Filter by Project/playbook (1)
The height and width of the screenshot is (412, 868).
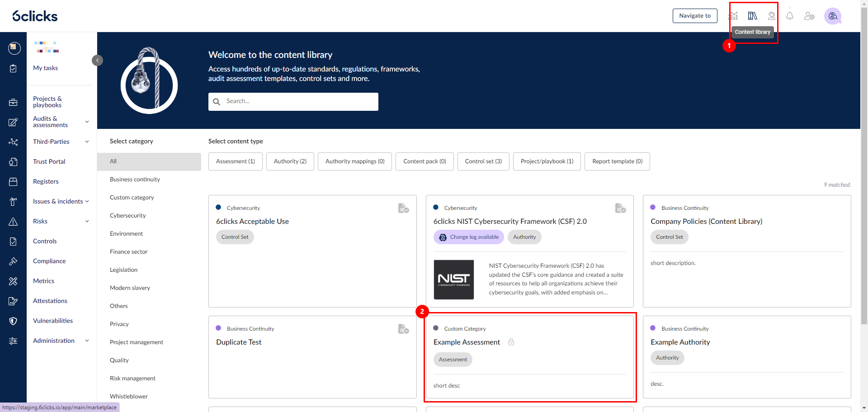[547, 161]
